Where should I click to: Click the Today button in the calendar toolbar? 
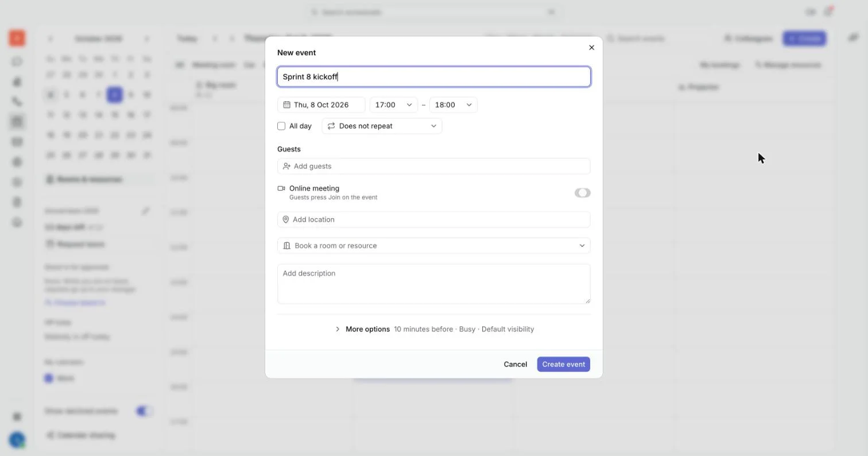click(187, 39)
